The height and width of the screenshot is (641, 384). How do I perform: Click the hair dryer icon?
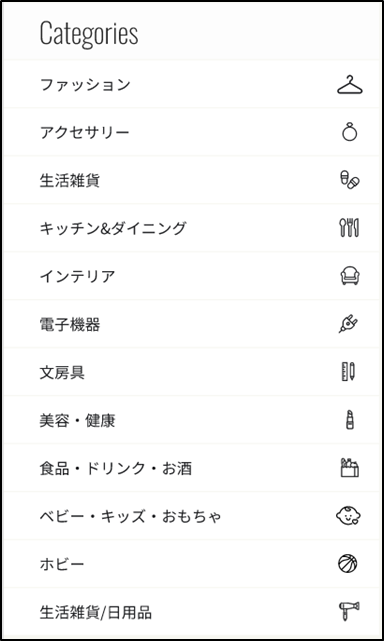(x=349, y=612)
